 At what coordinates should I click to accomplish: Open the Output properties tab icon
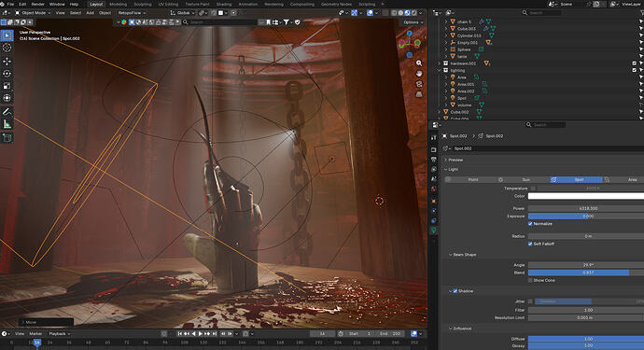point(434,160)
